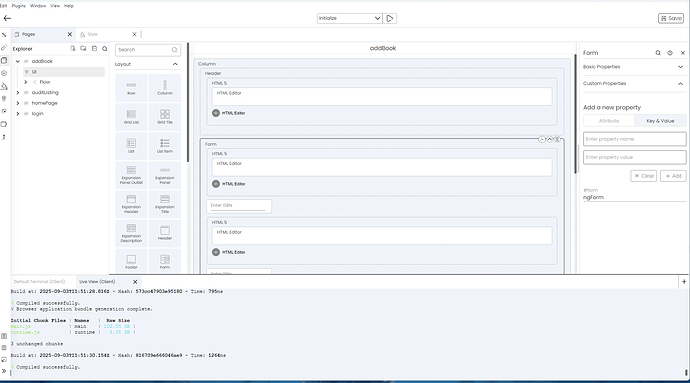Expand the login page node
The height and width of the screenshot is (383, 690).
(x=18, y=114)
